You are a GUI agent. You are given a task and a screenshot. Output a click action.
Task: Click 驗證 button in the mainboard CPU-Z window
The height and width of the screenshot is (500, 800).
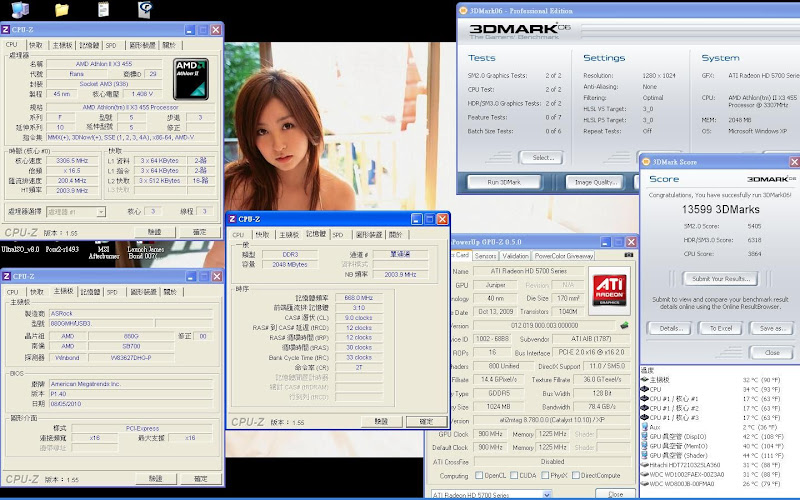point(155,479)
